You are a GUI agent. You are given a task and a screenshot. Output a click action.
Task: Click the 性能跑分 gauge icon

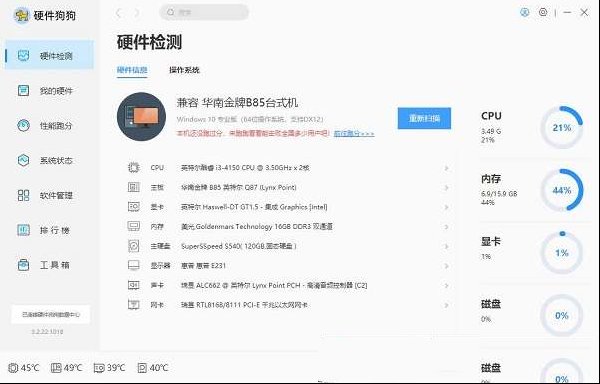[23, 125]
